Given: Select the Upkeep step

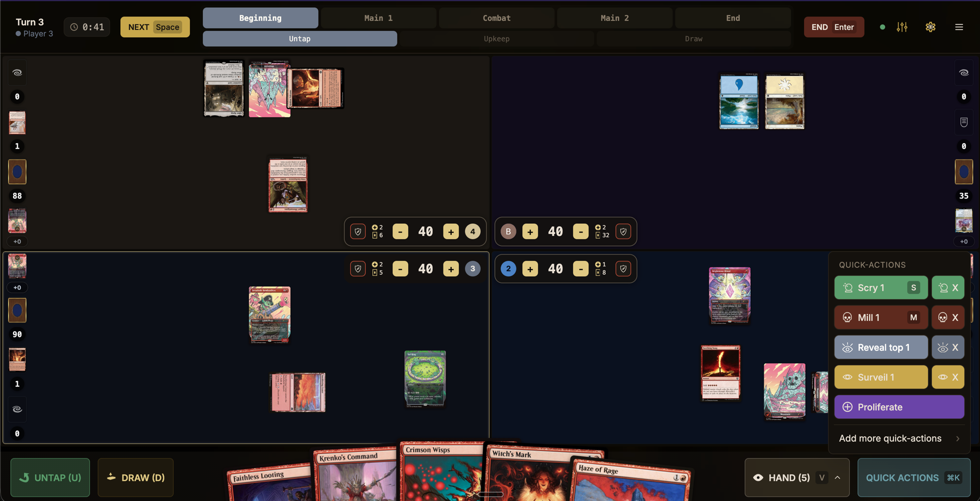Looking at the screenshot, I should pyautogui.click(x=496, y=39).
